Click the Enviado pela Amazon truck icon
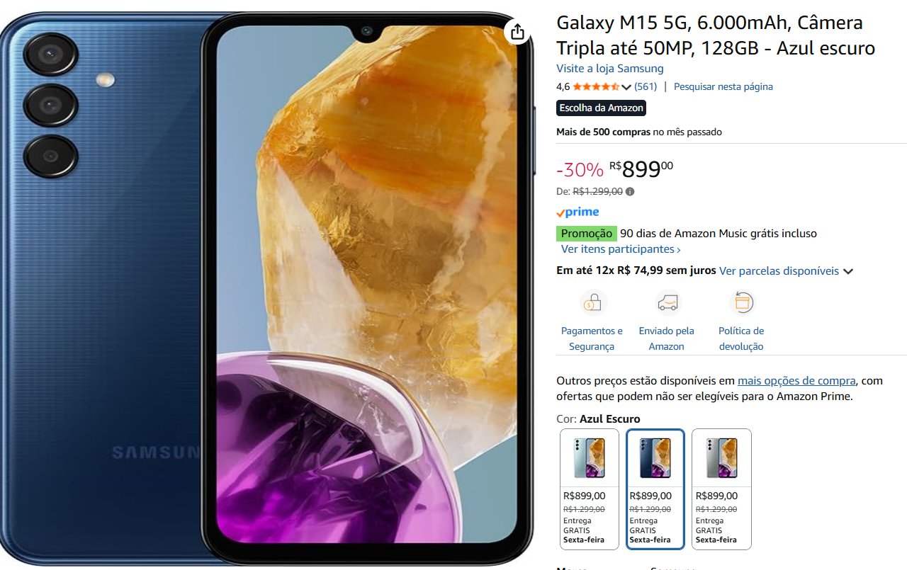 (x=667, y=303)
